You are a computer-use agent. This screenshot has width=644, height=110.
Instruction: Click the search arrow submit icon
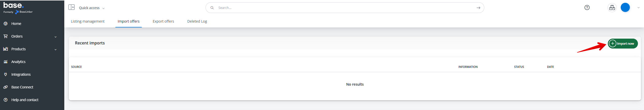point(478,8)
